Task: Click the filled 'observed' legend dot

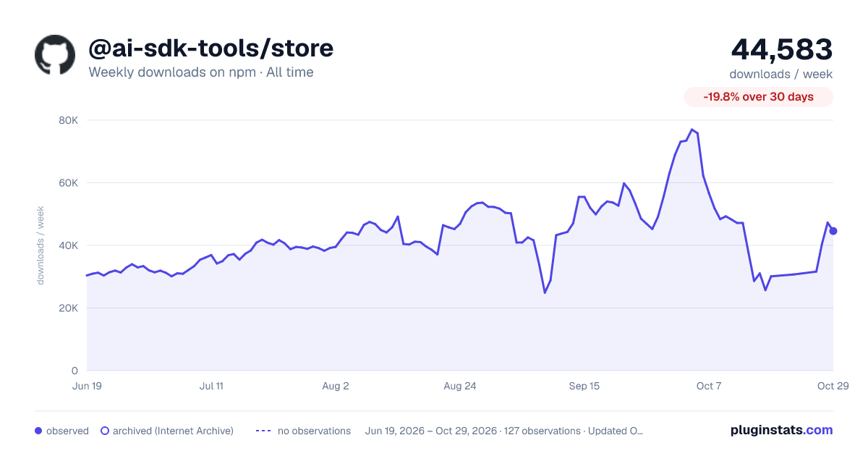Action: [x=38, y=431]
